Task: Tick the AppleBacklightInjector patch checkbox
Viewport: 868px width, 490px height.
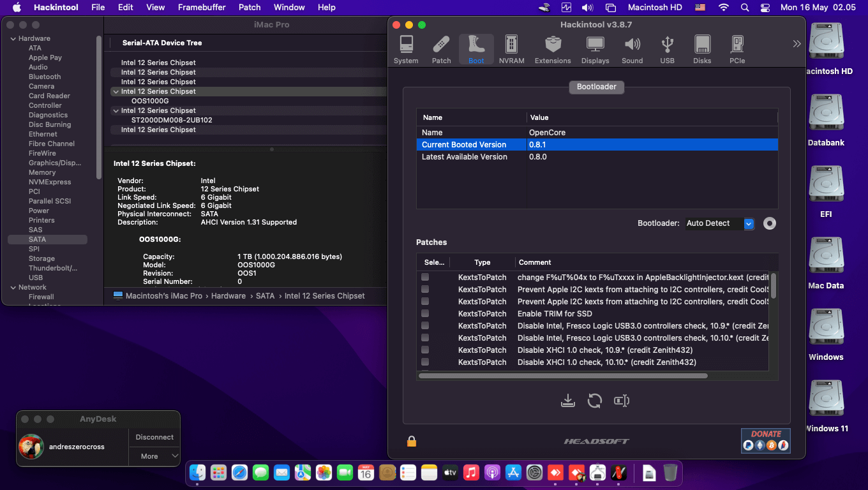Action: 425,278
